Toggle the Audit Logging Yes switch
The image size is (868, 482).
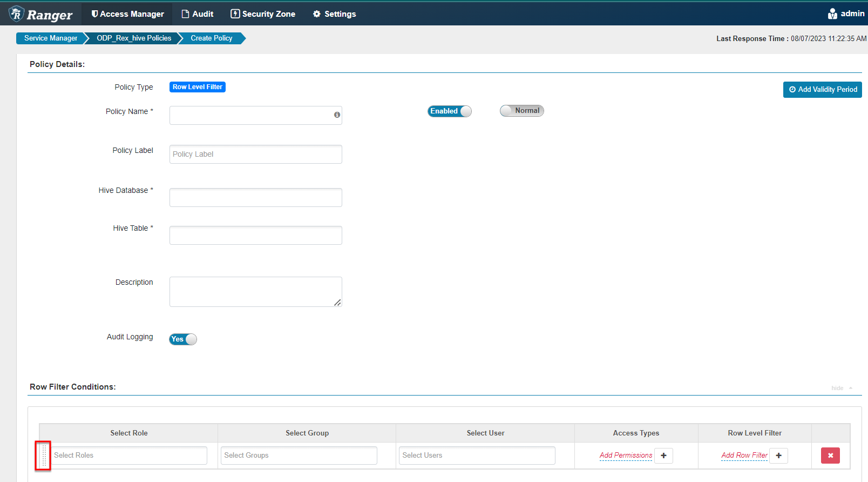tap(183, 339)
